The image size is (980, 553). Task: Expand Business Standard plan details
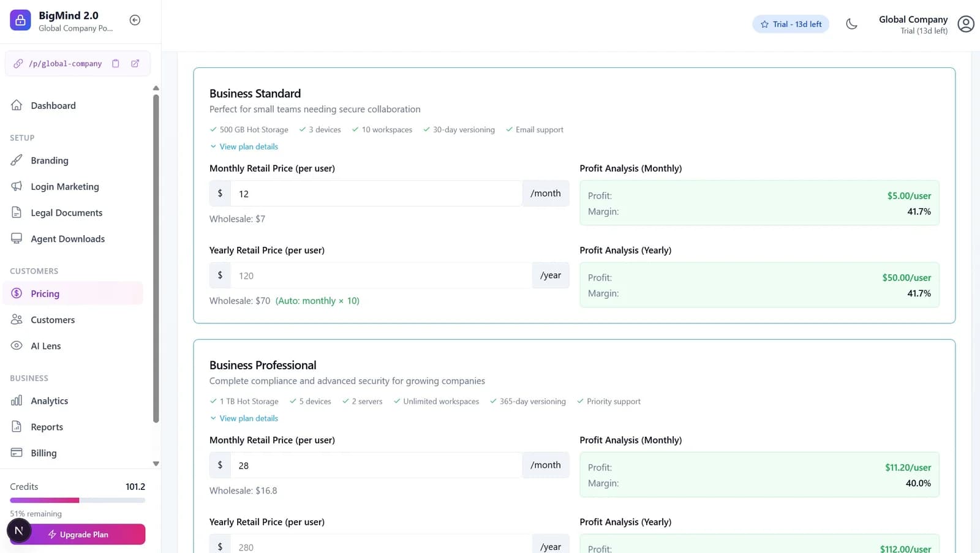244,146
